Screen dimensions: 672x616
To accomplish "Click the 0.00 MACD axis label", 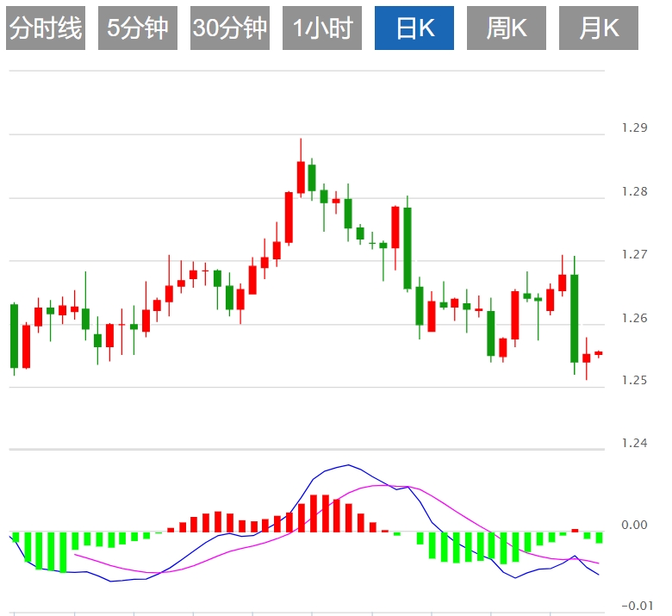I will click(634, 525).
